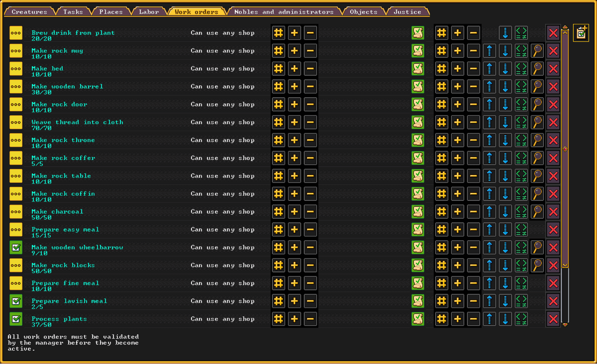The height and width of the screenshot is (364, 597).
Task: Set workshop count hash for Brew drink order
Action: point(279,33)
